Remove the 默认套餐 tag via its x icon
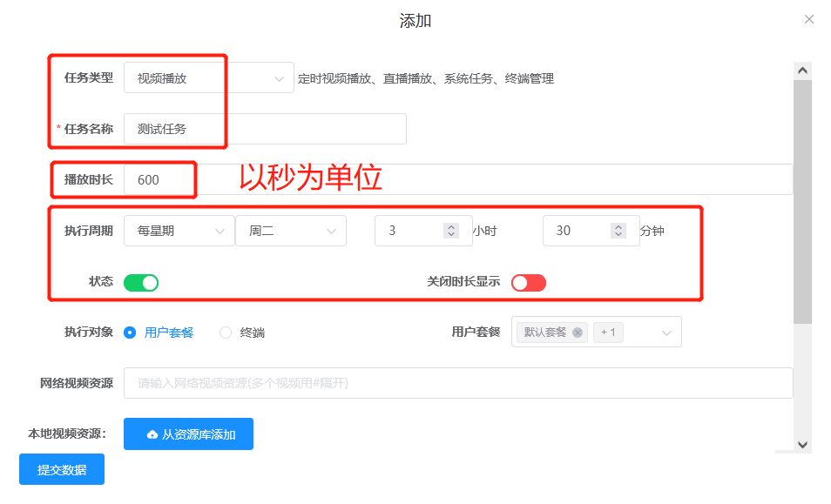Image resolution: width=831 pixels, height=504 pixels. pyautogui.click(x=578, y=333)
